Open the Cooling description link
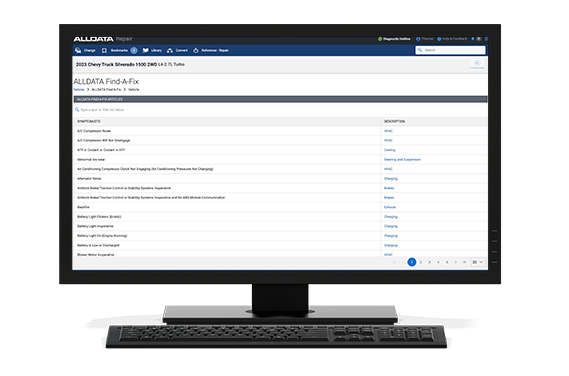 pyautogui.click(x=389, y=150)
